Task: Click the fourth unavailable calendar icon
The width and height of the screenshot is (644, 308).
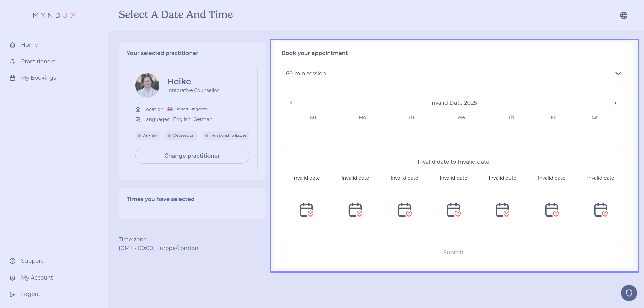Action: (x=453, y=210)
